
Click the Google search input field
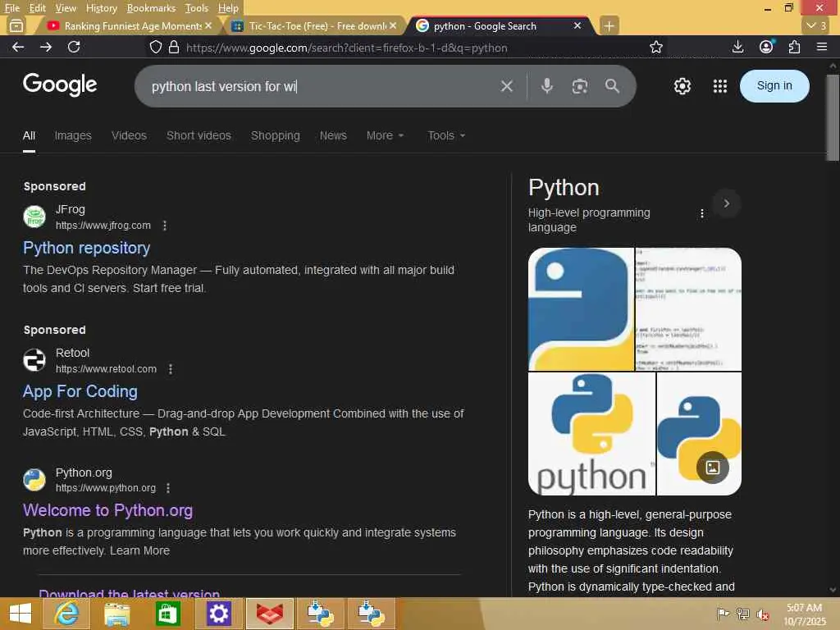coord(322,86)
